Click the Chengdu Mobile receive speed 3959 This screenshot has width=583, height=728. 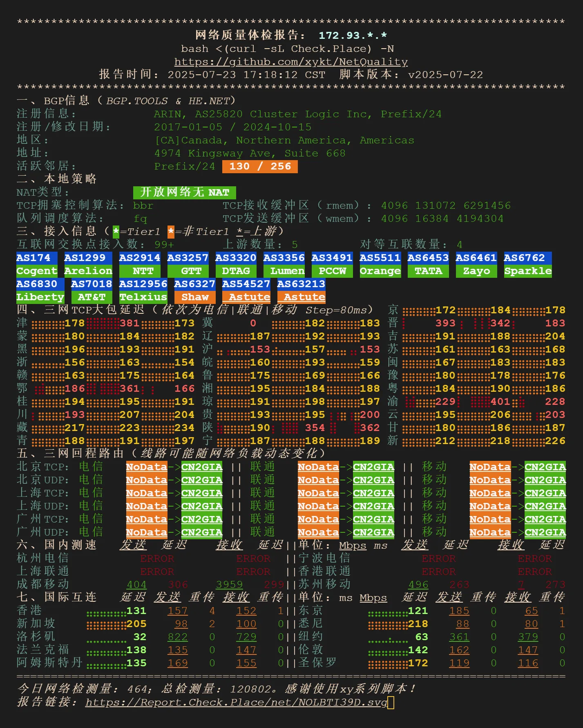[x=229, y=585]
